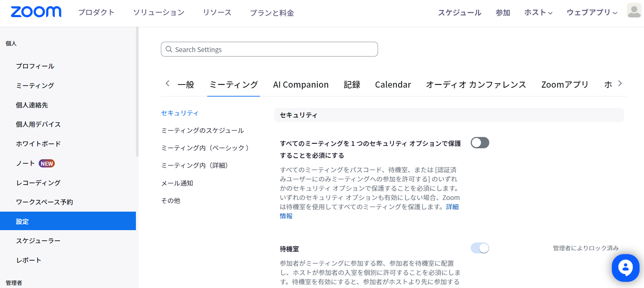Open the AI Companion tab
This screenshot has width=644, height=288.
click(301, 85)
